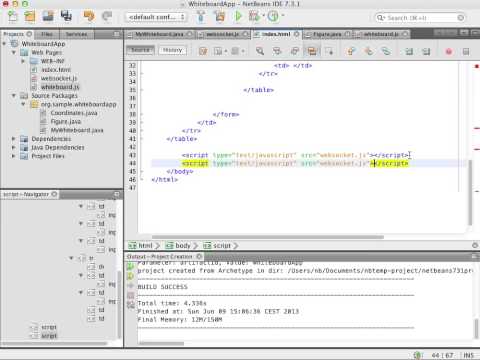Image resolution: width=480 pixels, height=360 pixels.
Task: Click the Output panel horizontal scrollbar
Action: point(161,343)
